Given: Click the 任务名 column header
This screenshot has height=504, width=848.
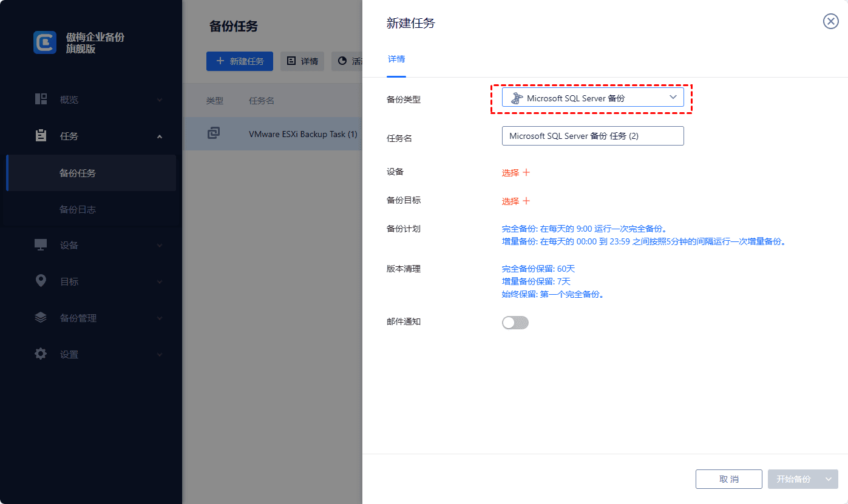Looking at the screenshot, I should [262, 101].
